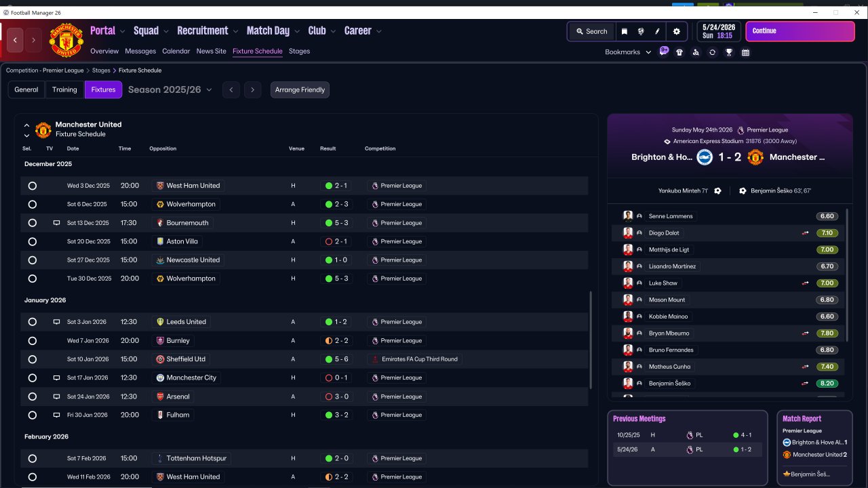
Task: Expand the Portal menu arrow
Action: (x=123, y=31)
